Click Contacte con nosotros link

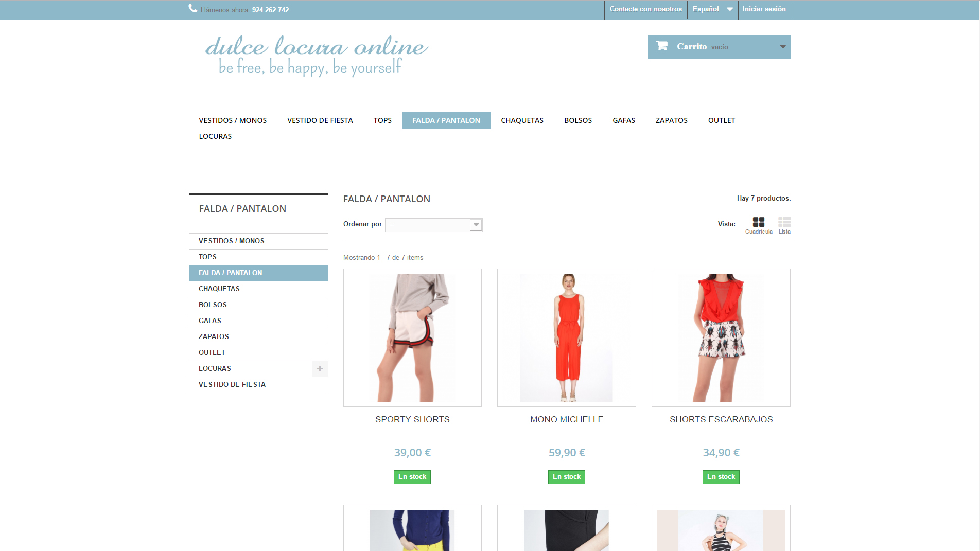click(x=645, y=9)
